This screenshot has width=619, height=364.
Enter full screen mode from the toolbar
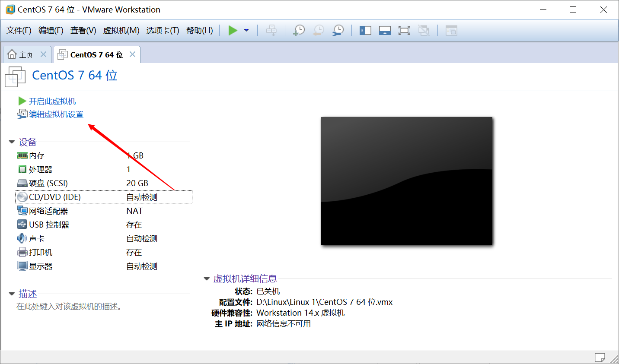[404, 30]
